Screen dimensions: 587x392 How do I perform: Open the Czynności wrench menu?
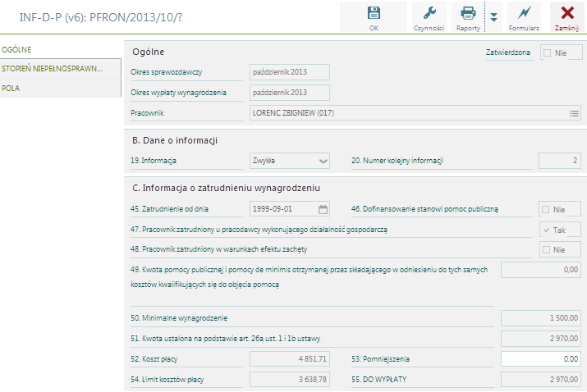(x=429, y=17)
